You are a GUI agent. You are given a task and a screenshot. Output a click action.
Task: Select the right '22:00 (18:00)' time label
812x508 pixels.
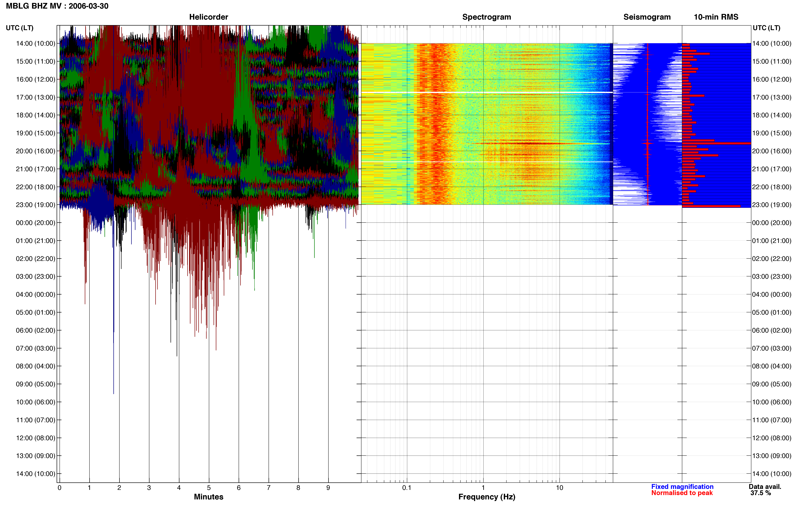coord(772,187)
